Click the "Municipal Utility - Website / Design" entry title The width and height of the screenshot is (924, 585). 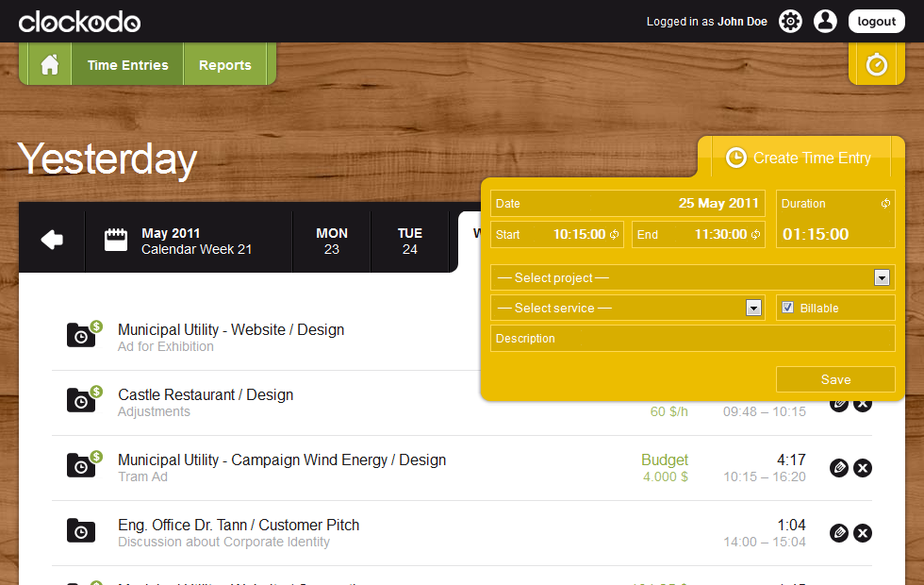231,329
